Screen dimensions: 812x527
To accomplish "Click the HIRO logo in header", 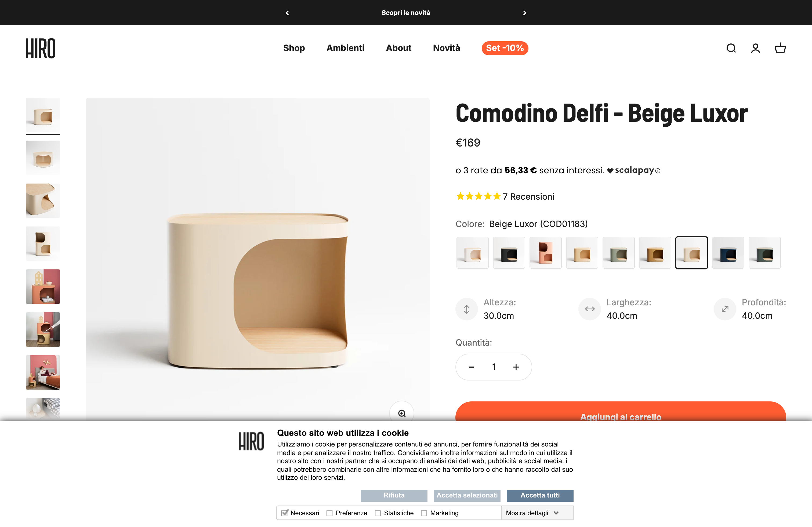I will [x=41, y=48].
